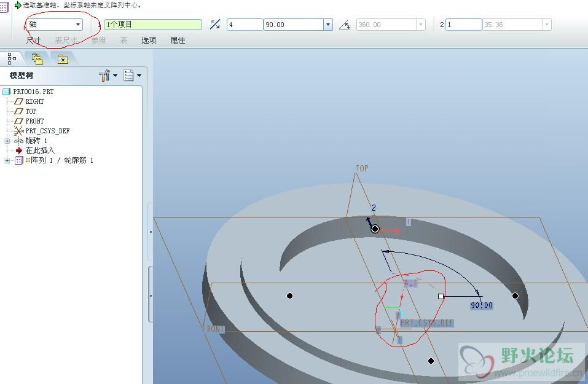
Task: Click the white square angle drag handle
Action: [x=441, y=296]
